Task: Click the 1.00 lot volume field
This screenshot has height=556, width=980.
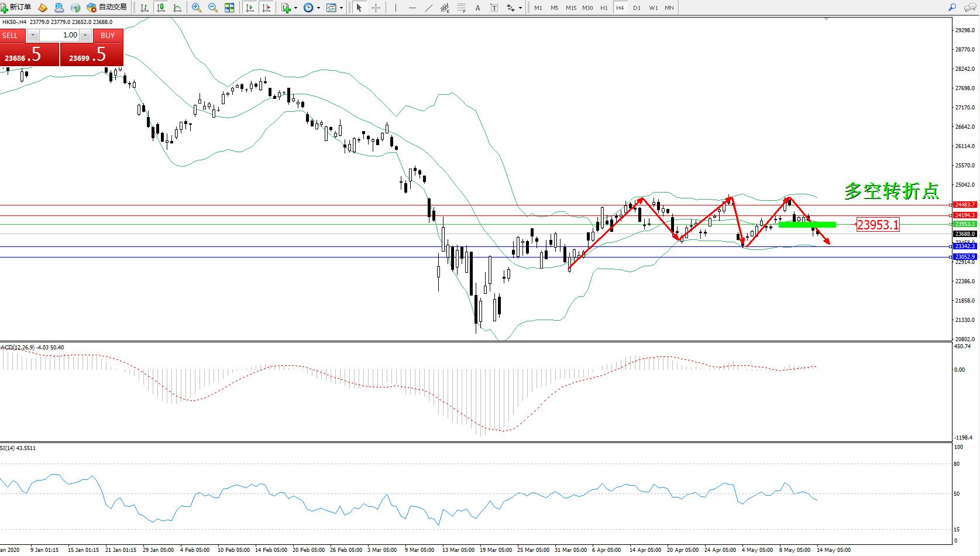Action: click(61, 35)
